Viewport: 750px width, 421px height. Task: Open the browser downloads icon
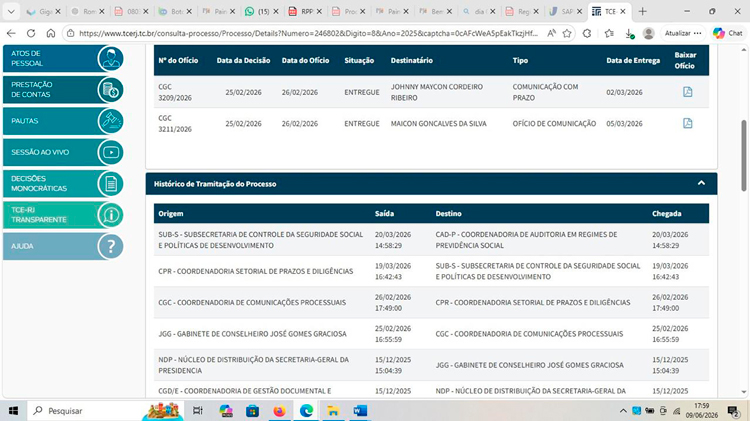[x=629, y=33]
